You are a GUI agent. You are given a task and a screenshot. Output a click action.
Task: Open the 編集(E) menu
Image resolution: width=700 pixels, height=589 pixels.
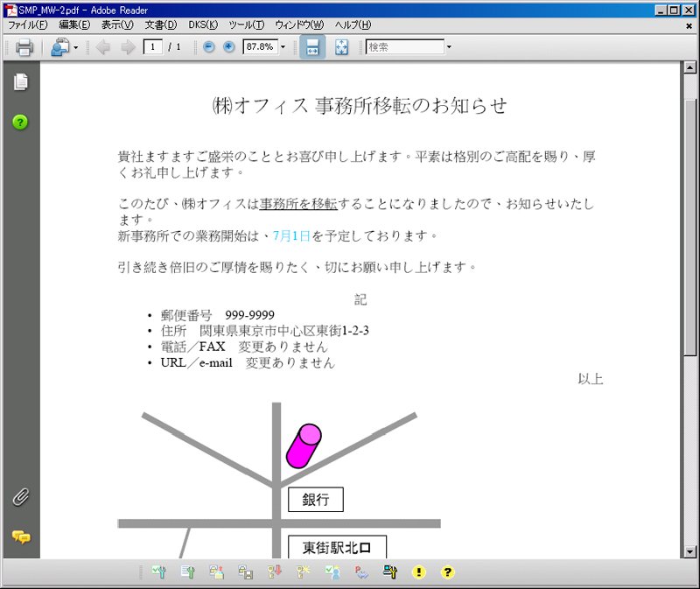click(x=74, y=25)
